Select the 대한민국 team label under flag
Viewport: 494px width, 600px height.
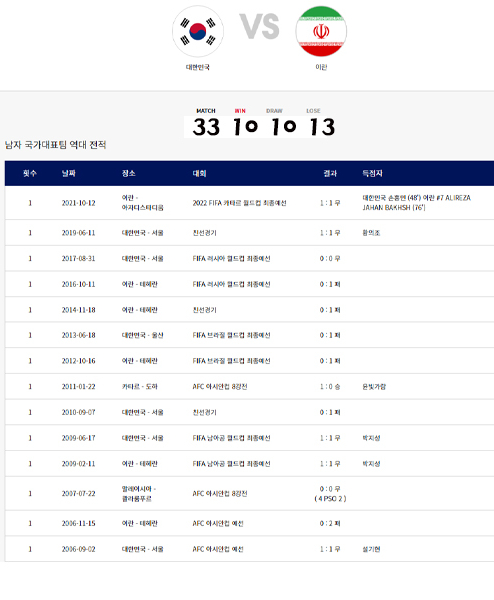coord(198,67)
